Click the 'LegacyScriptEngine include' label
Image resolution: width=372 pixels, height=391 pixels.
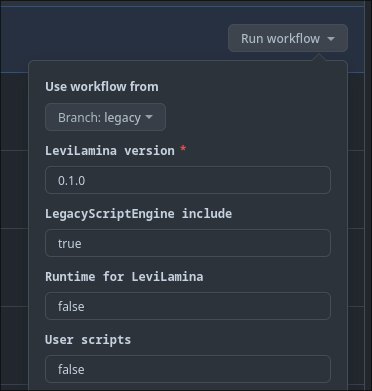(x=139, y=214)
